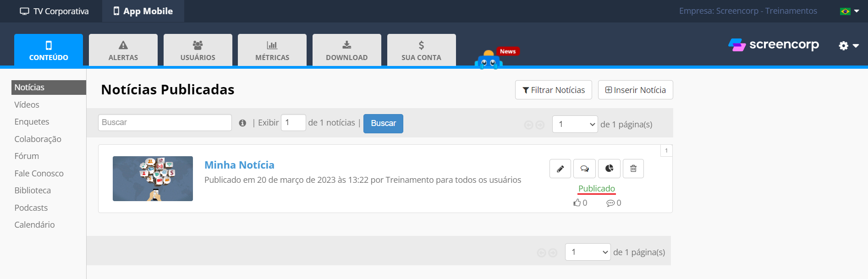
Task: Open the top page number dropdown
Action: (575, 124)
